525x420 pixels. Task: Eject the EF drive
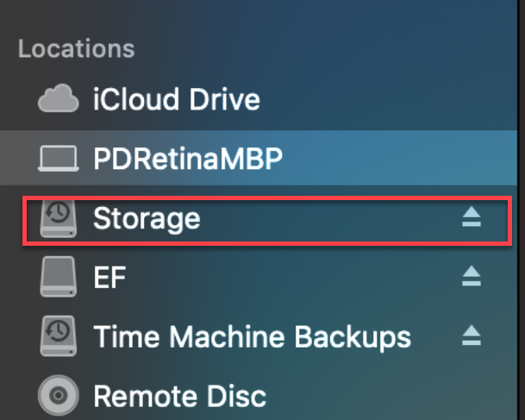[x=471, y=277]
